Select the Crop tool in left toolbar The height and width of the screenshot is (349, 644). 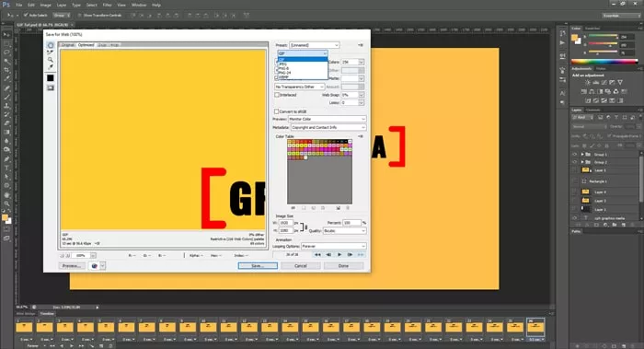[x=6, y=70]
